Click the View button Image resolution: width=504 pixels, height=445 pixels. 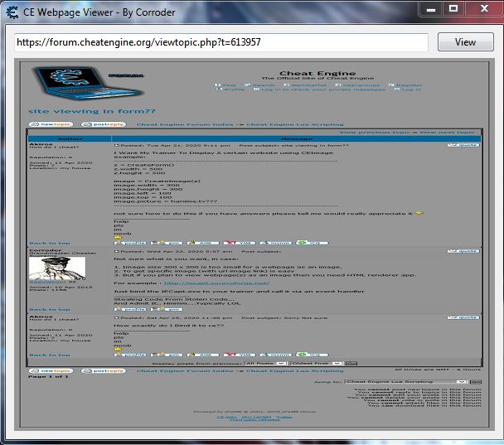(x=465, y=42)
